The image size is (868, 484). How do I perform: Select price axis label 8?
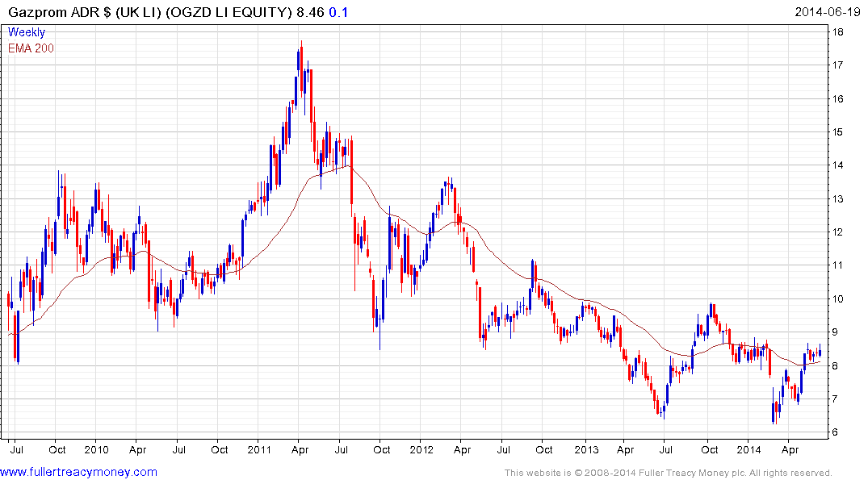coord(835,366)
